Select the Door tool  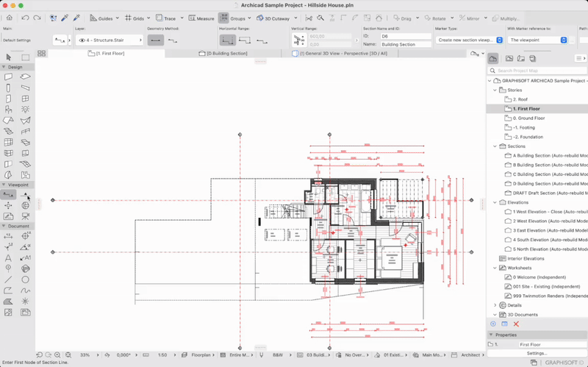tap(8, 99)
